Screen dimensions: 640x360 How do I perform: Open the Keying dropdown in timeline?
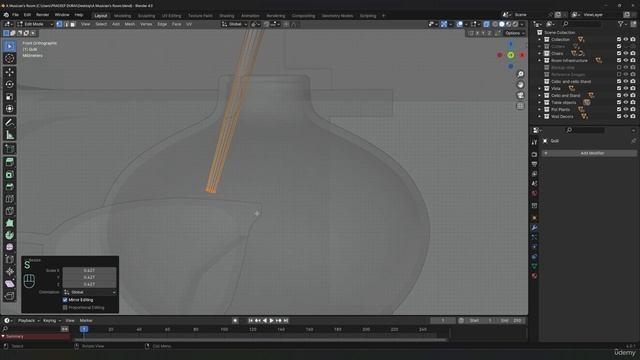(52, 321)
